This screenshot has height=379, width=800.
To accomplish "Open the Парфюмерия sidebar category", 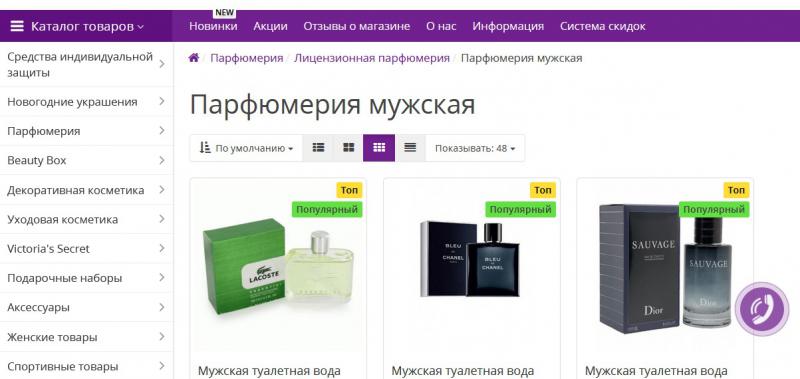I will coord(44,131).
